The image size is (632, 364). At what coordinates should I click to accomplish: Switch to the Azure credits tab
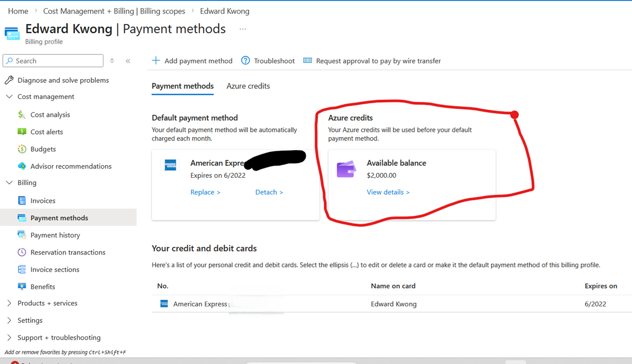pyautogui.click(x=248, y=86)
